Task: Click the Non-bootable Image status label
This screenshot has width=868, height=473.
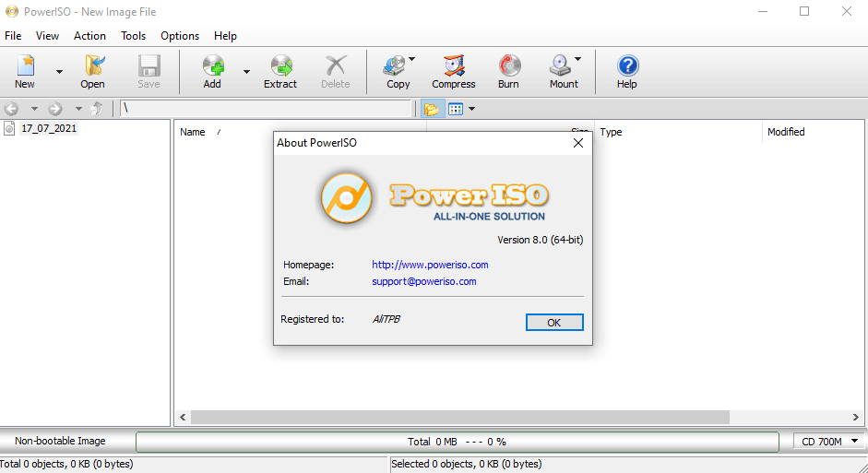Action: 60,441
